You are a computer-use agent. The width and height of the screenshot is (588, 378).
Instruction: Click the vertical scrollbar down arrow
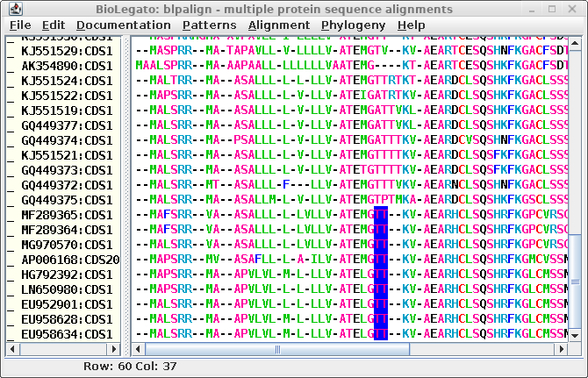click(575, 336)
